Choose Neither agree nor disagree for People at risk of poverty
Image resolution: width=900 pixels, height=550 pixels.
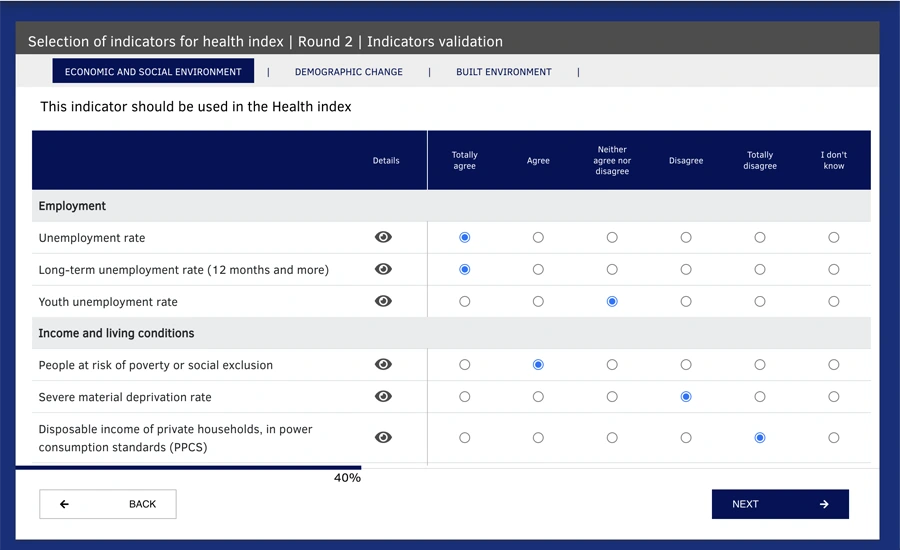pos(612,365)
